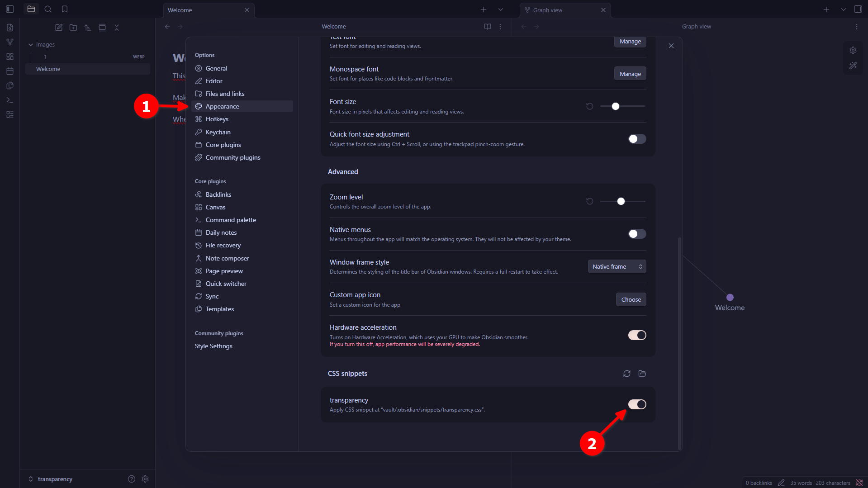Click the Zoom level slider handle
This screenshot has width=868, height=488.
tap(621, 201)
